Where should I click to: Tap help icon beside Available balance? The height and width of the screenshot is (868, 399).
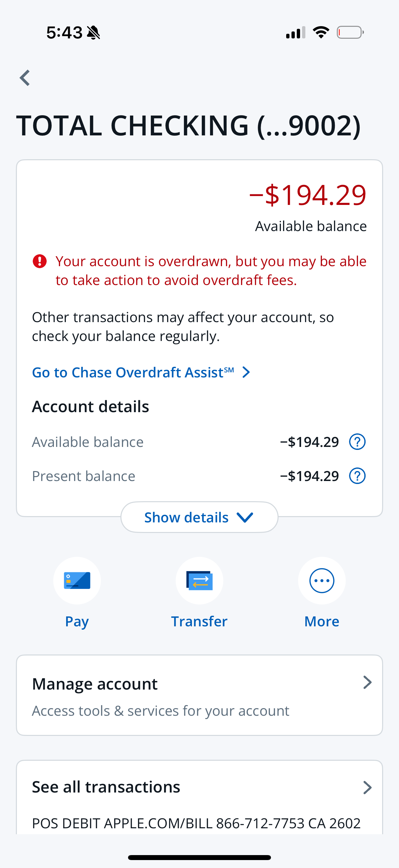357,442
